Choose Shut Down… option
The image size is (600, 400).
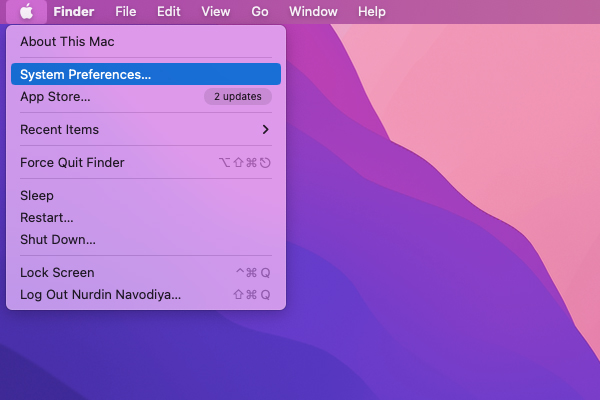click(x=146, y=240)
